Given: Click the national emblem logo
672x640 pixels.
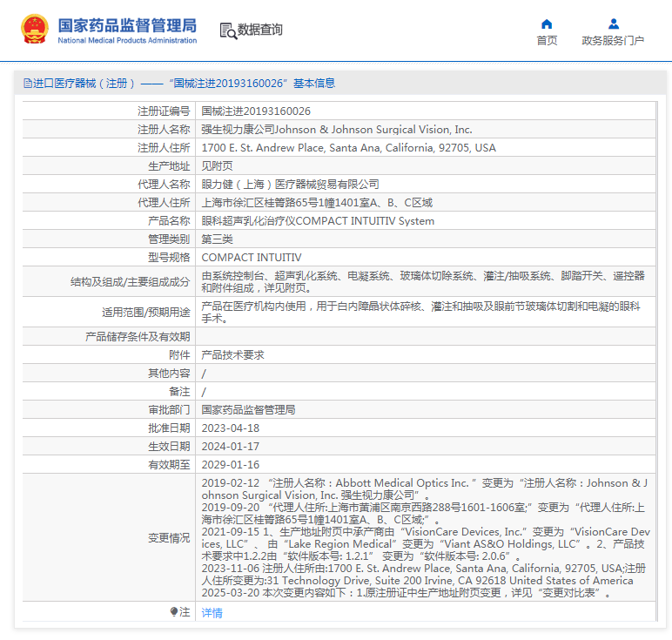Looking at the screenshot, I should pyautogui.click(x=35, y=29).
